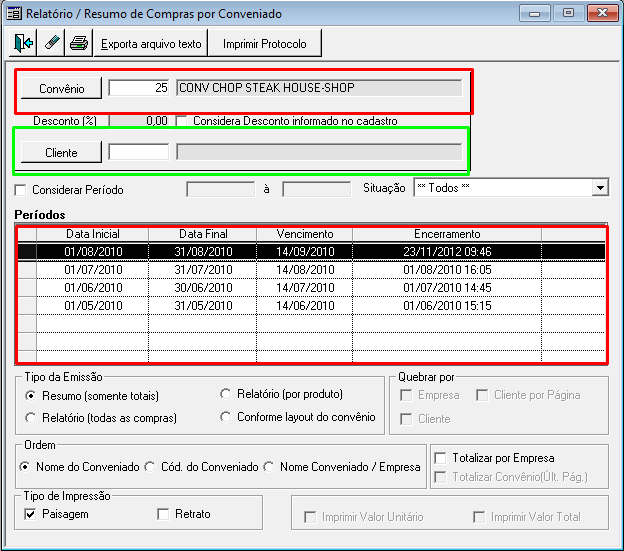Image resolution: width=624 pixels, height=551 pixels.
Task: Toggle Totalizar por Empresa checkbox
Action: point(440,458)
